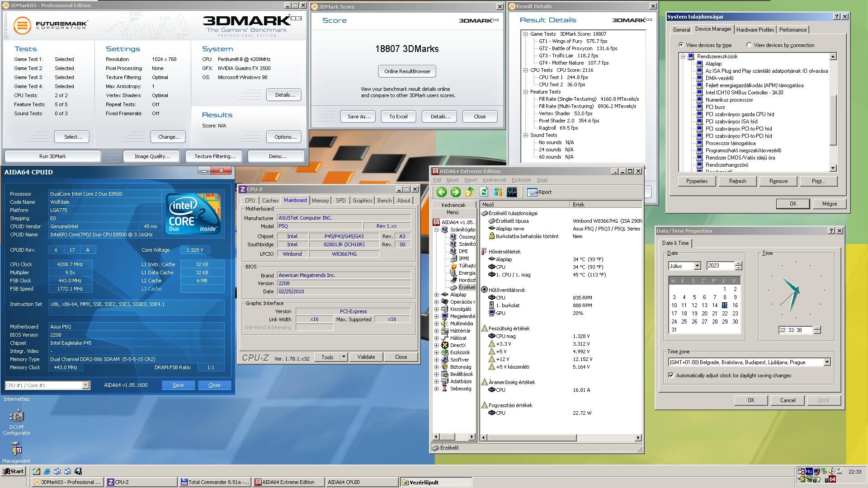Increment the year spinner in Date/Time
The width and height of the screenshot is (868, 488).
tap(738, 264)
